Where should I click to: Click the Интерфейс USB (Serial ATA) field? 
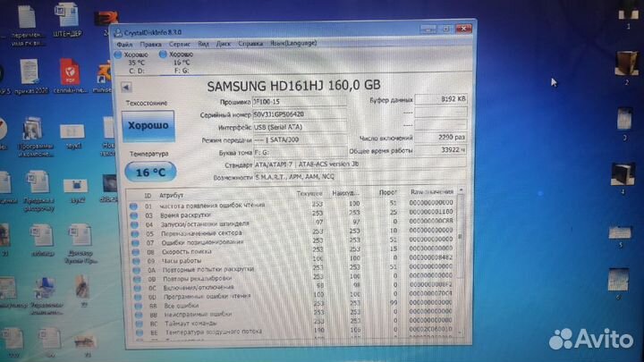pyautogui.click(x=300, y=127)
